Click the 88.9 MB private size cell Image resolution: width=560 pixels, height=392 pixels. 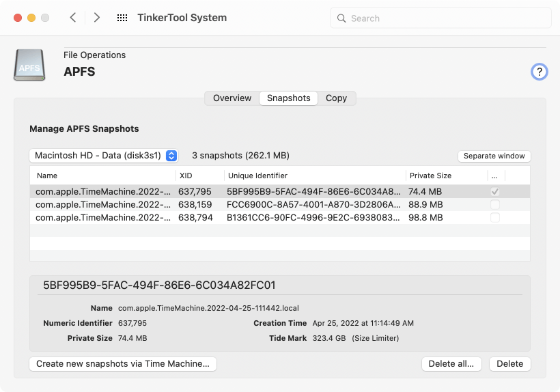click(425, 205)
